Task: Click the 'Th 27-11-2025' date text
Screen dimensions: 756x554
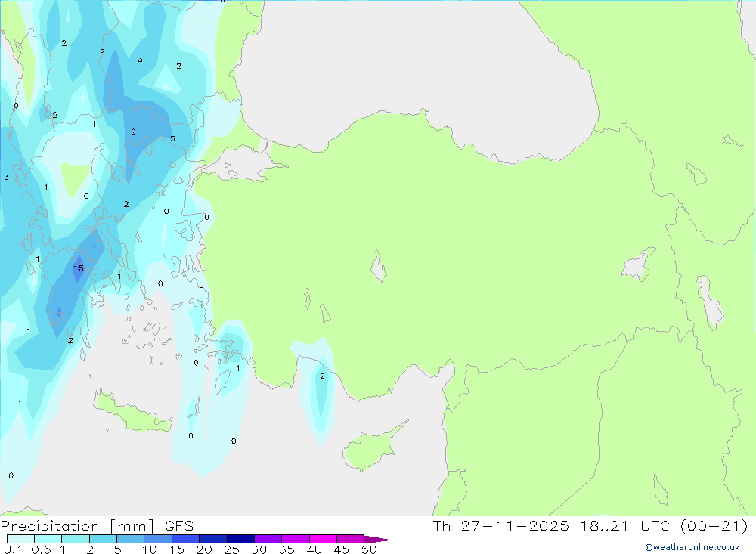Action: tap(501, 525)
